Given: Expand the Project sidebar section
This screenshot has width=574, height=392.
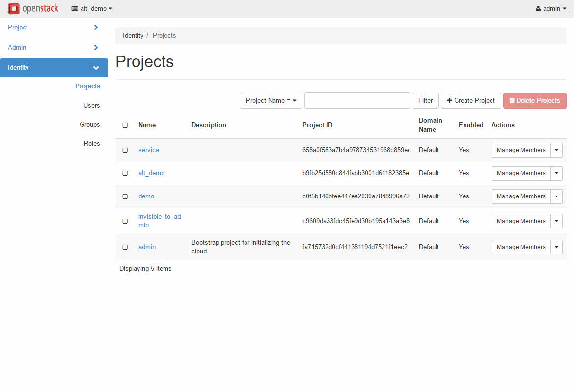Looking at the screenshot, I should [x=54, y=28].
